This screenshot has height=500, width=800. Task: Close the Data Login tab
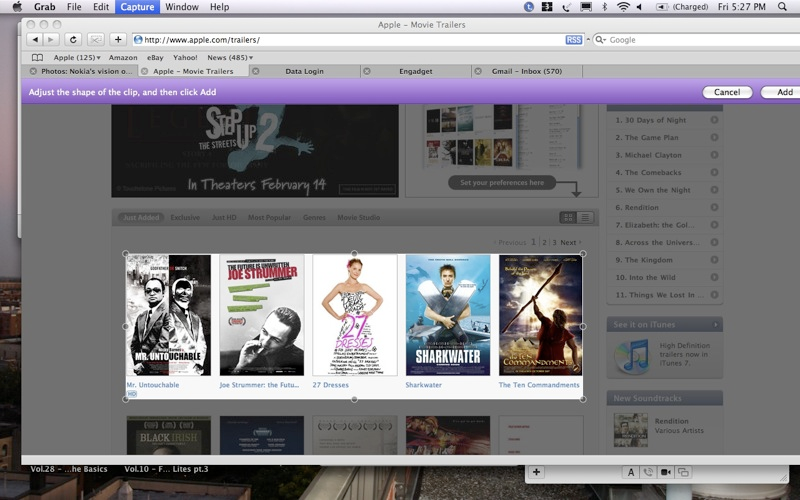[256, 71]
